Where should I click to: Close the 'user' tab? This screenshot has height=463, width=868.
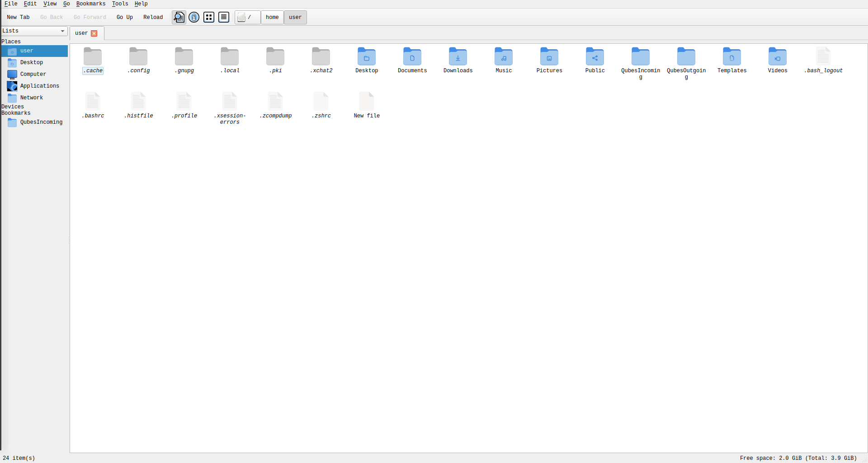[94, 33]
